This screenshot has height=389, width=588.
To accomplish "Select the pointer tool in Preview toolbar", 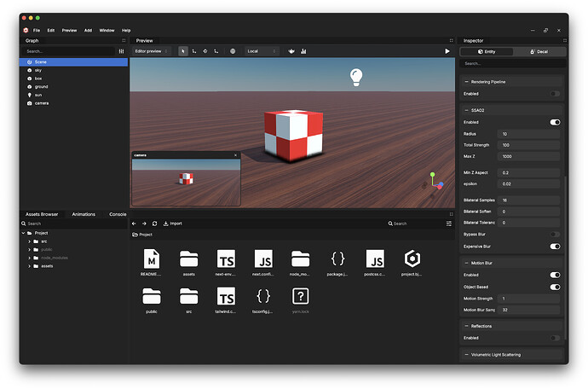I will tap(183, 51).
